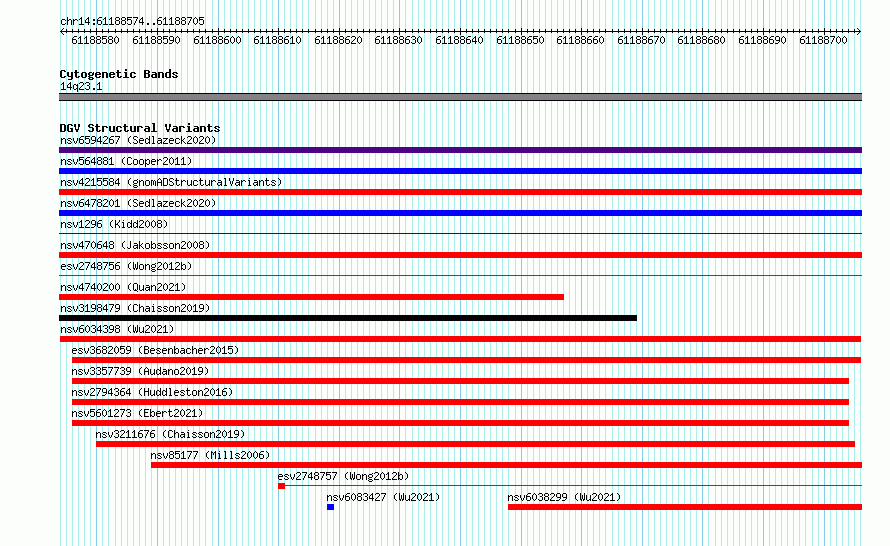The height and width of the screenshot is (546, 890).
Task: Click ruler position 61188650
Action: [520, 40]
